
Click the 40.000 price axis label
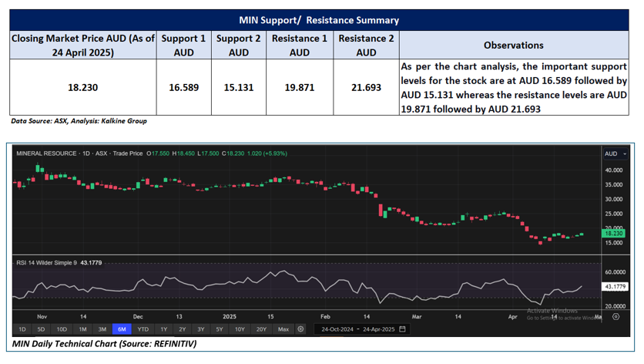(x=614, y=170)
